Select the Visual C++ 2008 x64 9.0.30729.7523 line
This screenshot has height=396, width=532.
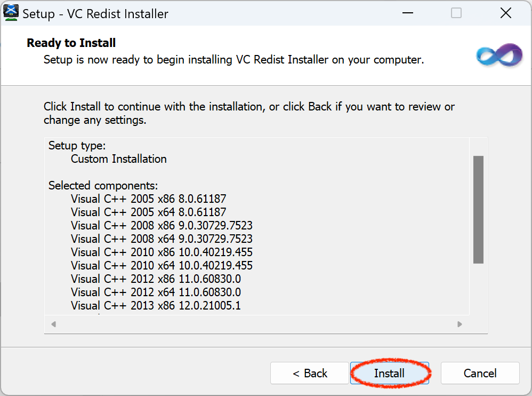click(x=162, y=239)
